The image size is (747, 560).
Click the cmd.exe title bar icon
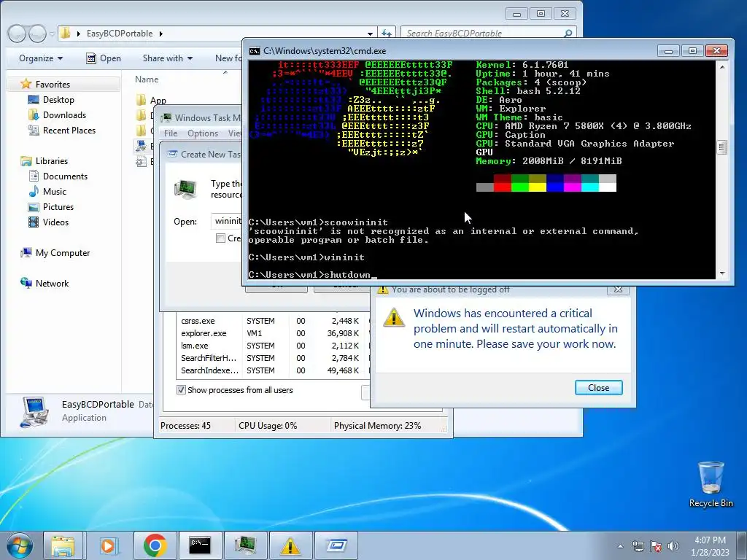point(255,51)
